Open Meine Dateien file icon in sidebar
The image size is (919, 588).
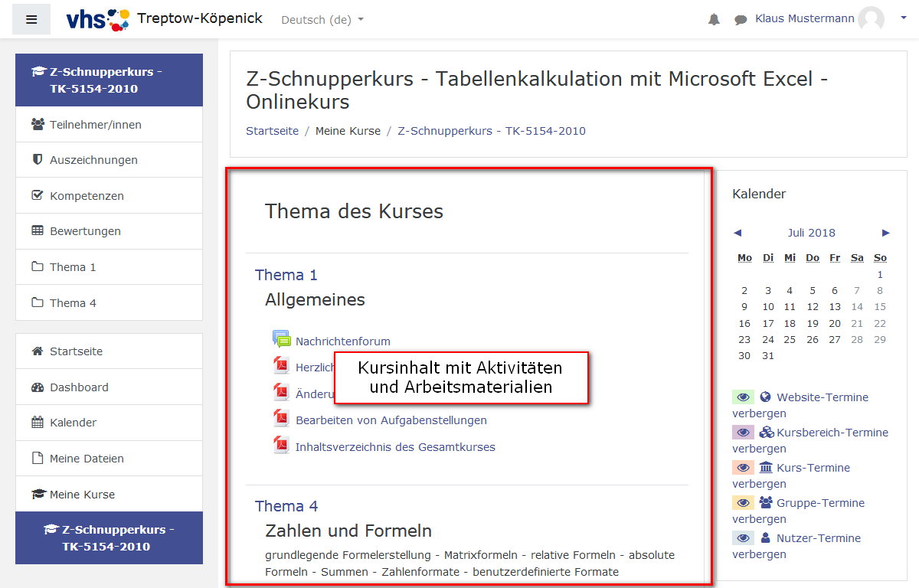coord(38,458)
